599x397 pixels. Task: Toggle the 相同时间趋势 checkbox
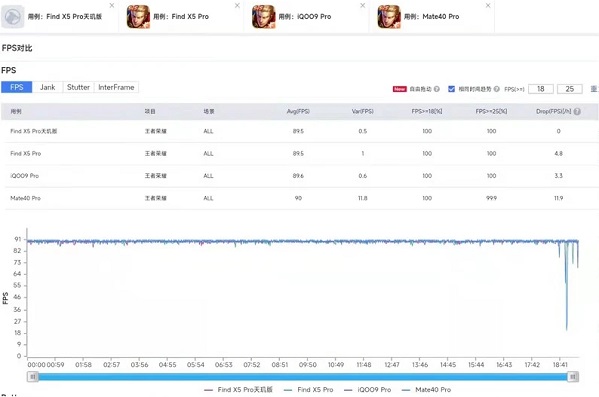(x=451, y=89)
